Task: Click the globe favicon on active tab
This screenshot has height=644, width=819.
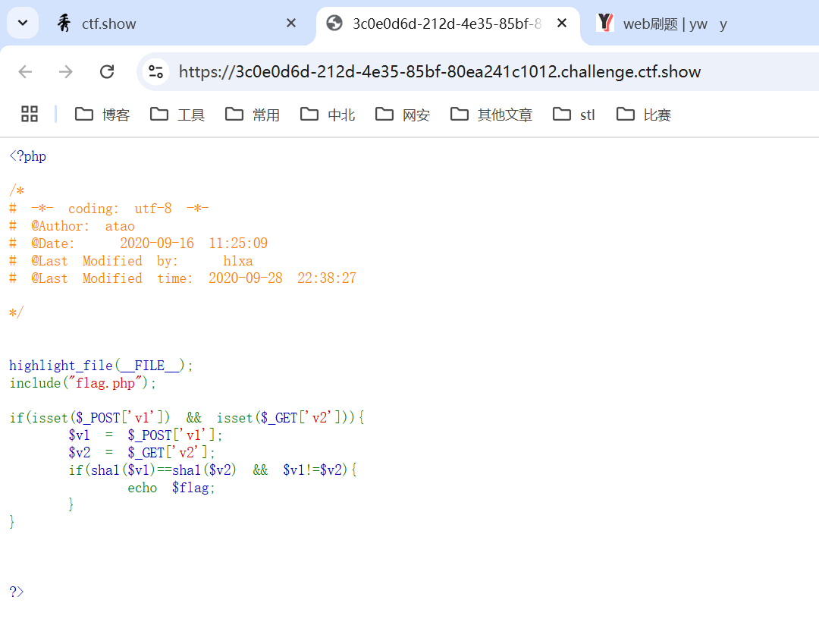Action: point(334,23)
